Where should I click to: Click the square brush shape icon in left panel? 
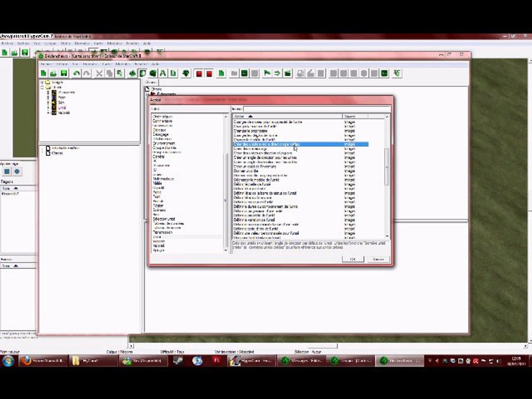(7, 171)
